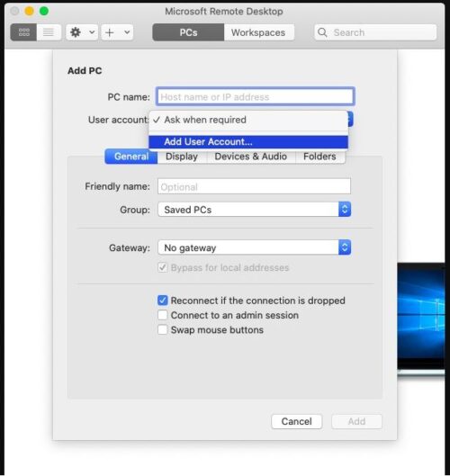Viewport: 450px width, 476px height.
Task: Toggle Reconnect if the connection is dropped
Action: 162,301
